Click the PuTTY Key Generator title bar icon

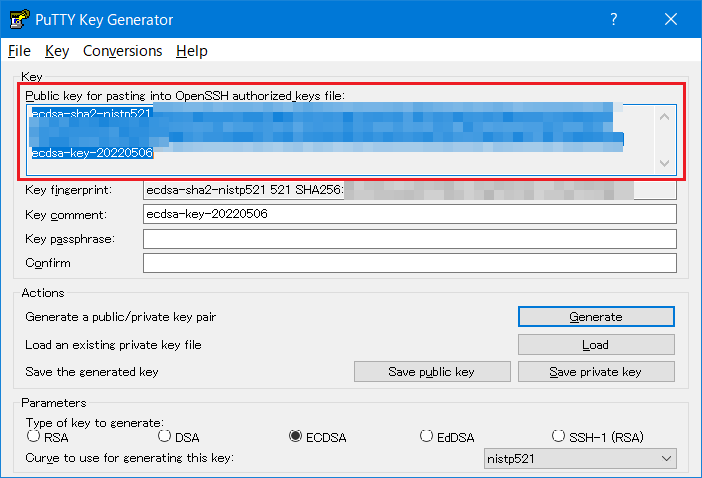18,20
